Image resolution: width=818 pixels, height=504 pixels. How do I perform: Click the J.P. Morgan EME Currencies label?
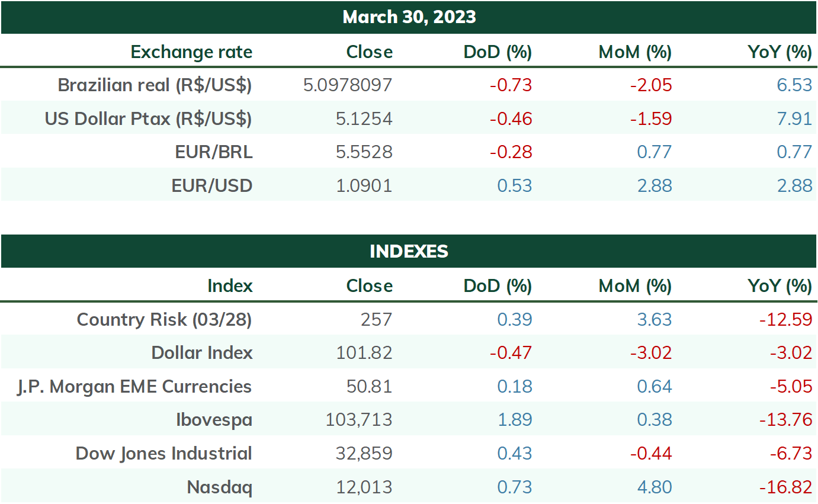[x=134, y=387]
